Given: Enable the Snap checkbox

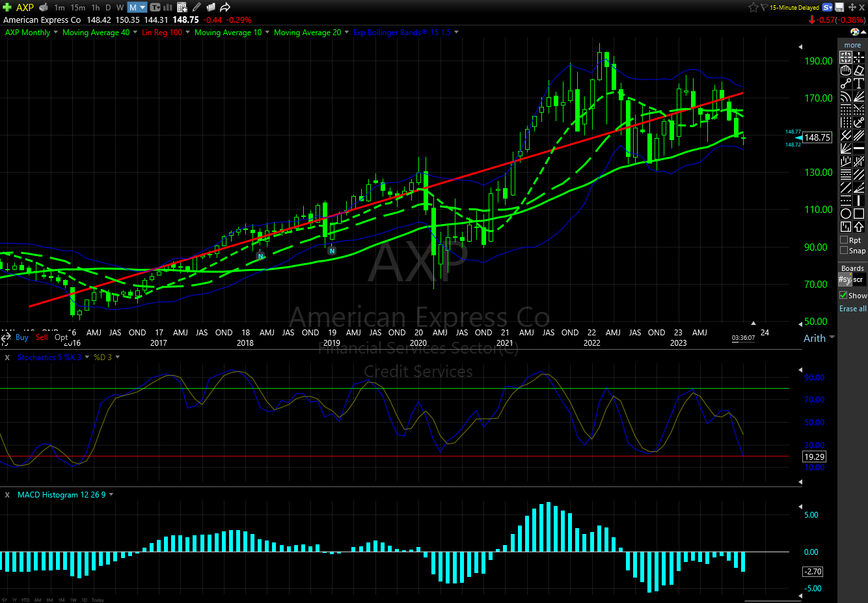Looking at the screenshot, I should (x=844, y=250).
